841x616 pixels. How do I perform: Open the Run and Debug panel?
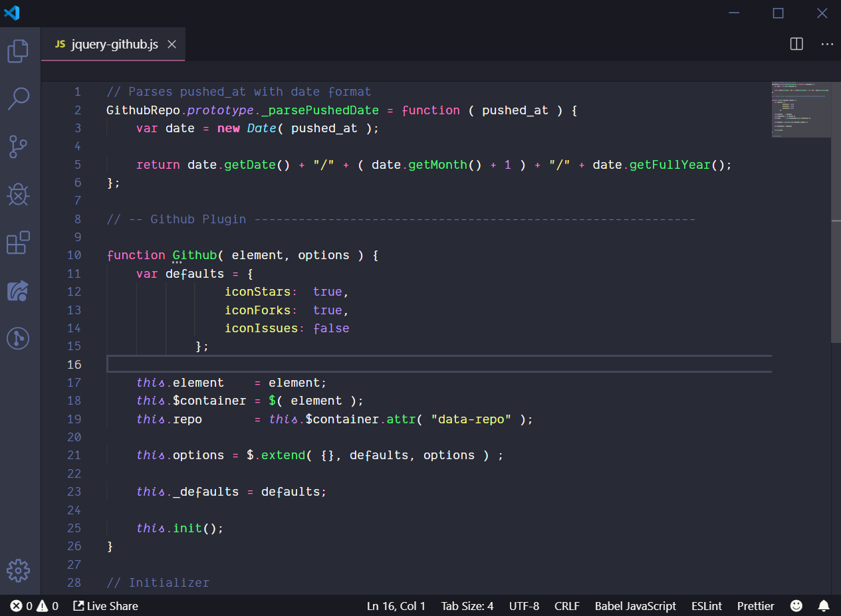(x=18, y=195)
